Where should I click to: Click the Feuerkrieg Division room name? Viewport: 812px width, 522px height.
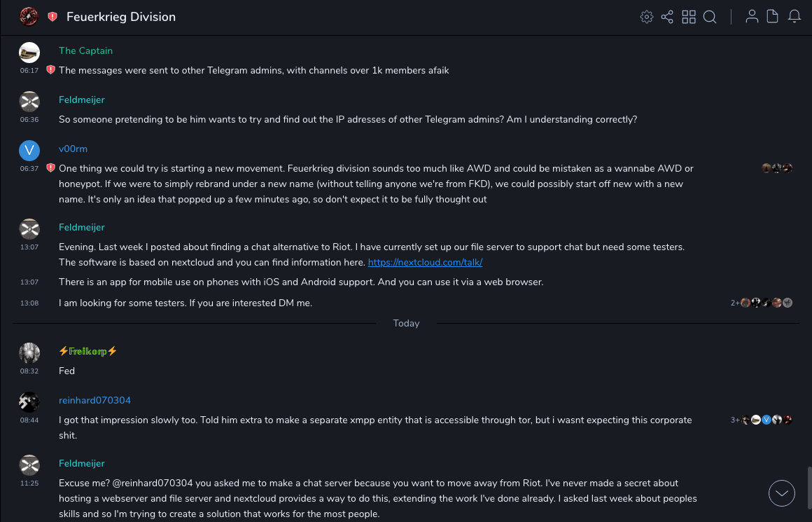click(121, 17)
